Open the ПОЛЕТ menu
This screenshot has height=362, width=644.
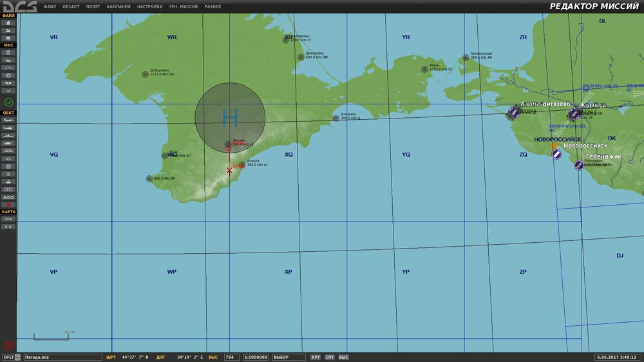(x=93, y=6)
